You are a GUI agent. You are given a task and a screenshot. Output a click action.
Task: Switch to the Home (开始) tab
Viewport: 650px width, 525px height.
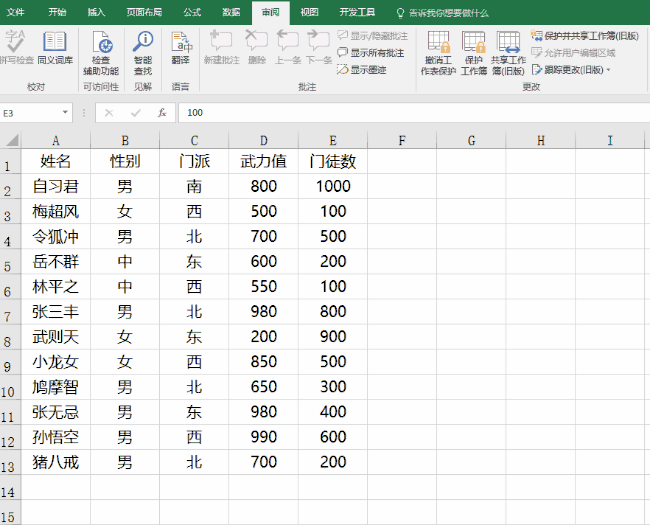pyautogui.click(x=57, y=12)
